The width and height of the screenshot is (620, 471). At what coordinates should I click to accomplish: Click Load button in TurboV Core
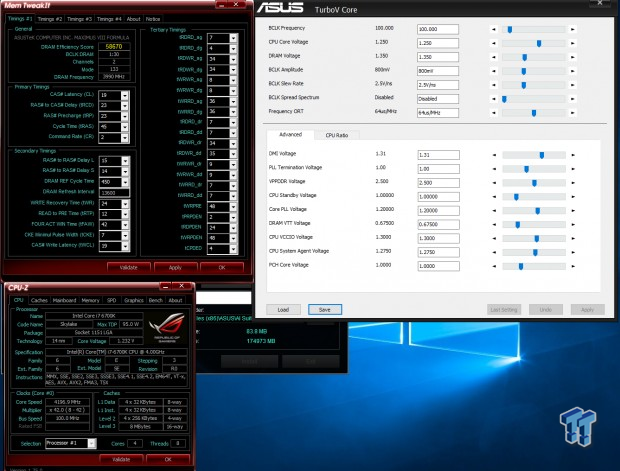(x=283, y=310)
